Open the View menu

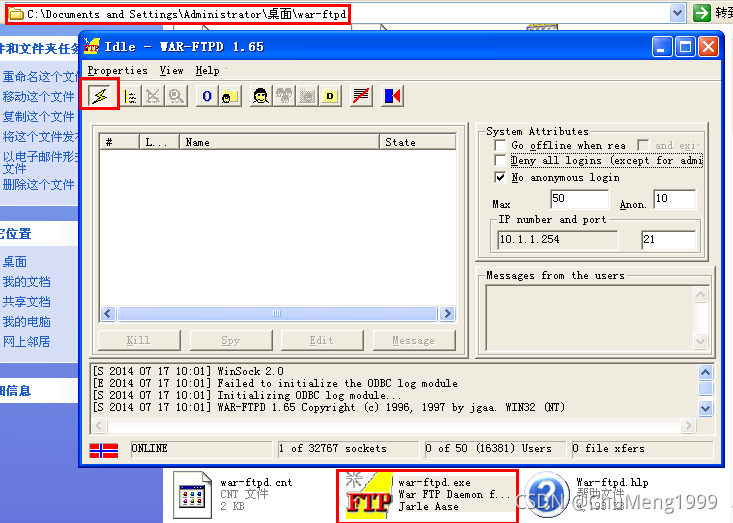171,71
